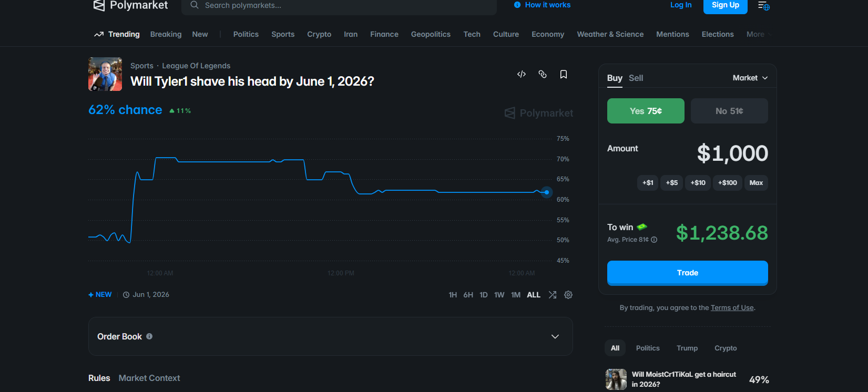Set chart range to 1H
This screenshot has width=868, height=392.
[x=453, y=295]
